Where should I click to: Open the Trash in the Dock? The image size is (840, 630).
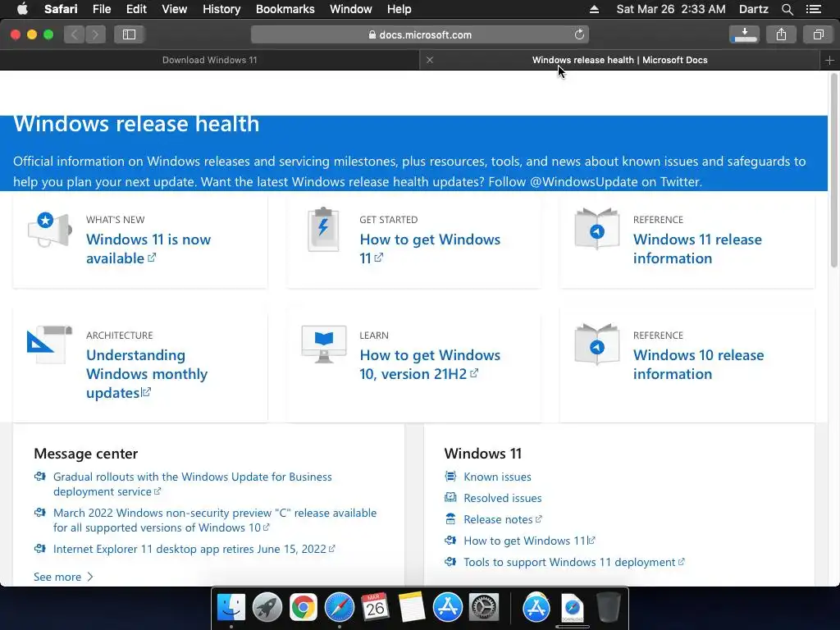pyautogui.click(x=608, y=608)
